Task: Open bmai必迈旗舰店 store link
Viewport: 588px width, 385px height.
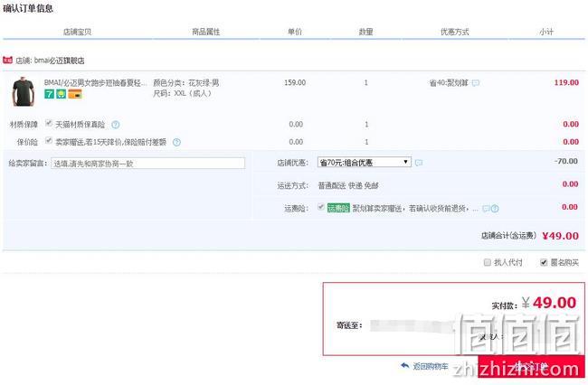Action: 59,61
